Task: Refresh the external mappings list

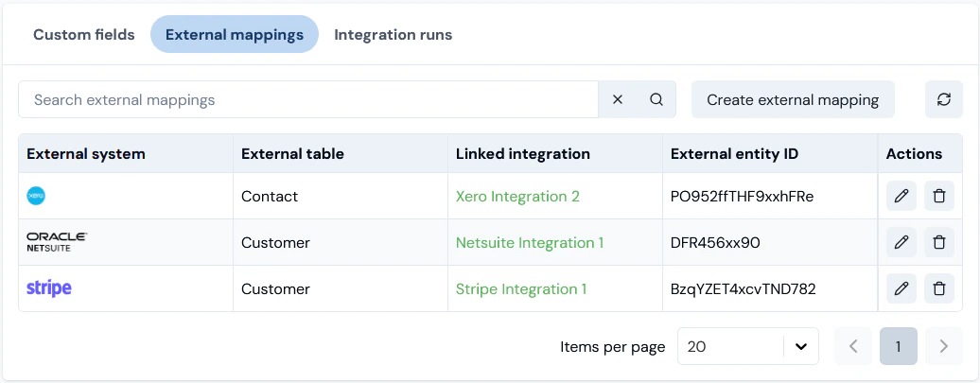Action: [943, 99]
